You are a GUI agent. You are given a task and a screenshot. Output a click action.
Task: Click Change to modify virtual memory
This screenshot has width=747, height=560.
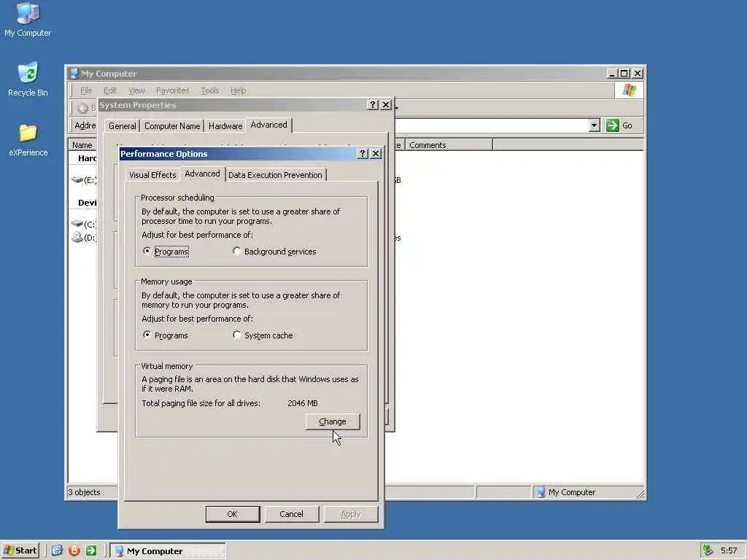(x=333, y=421)
